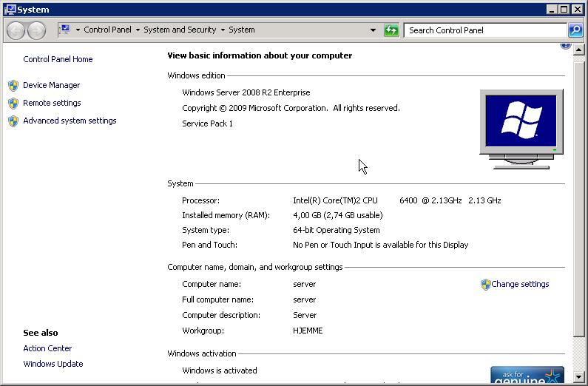
Task: Close the System window
Action: click(x=577, y=10)
